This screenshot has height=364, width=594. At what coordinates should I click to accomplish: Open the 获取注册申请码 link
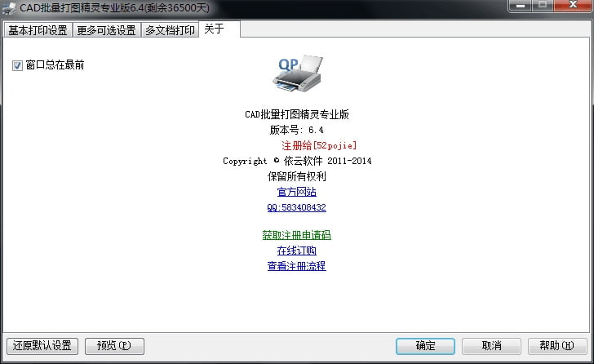pos(297,235)
